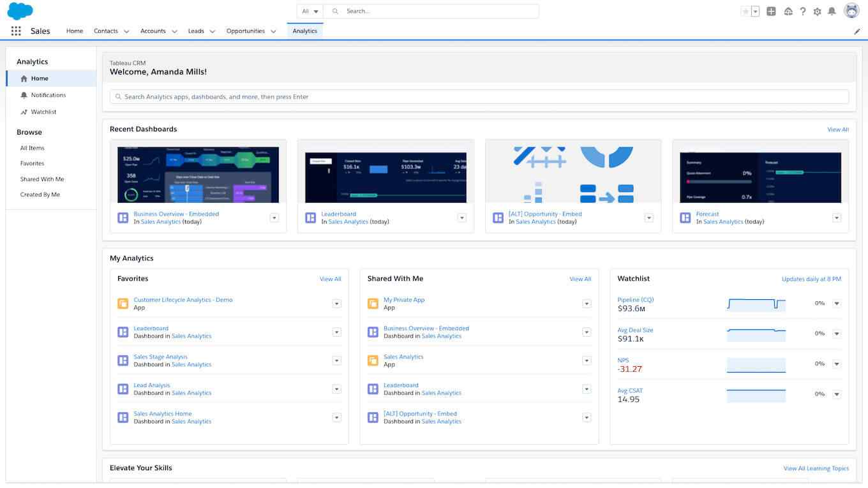The width and height of the screenshot is (868, 488).
Task: Click the Updates daily at 8 PM link
Action: [x=812, y=279]
